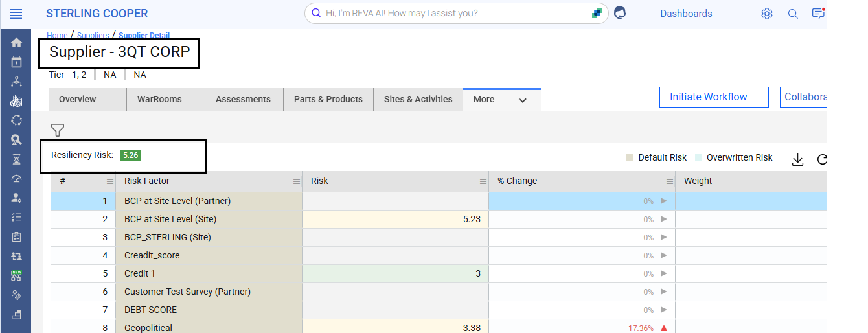Expand % change arrow for BCP at Site Level (Partner)

click(663, 201)
